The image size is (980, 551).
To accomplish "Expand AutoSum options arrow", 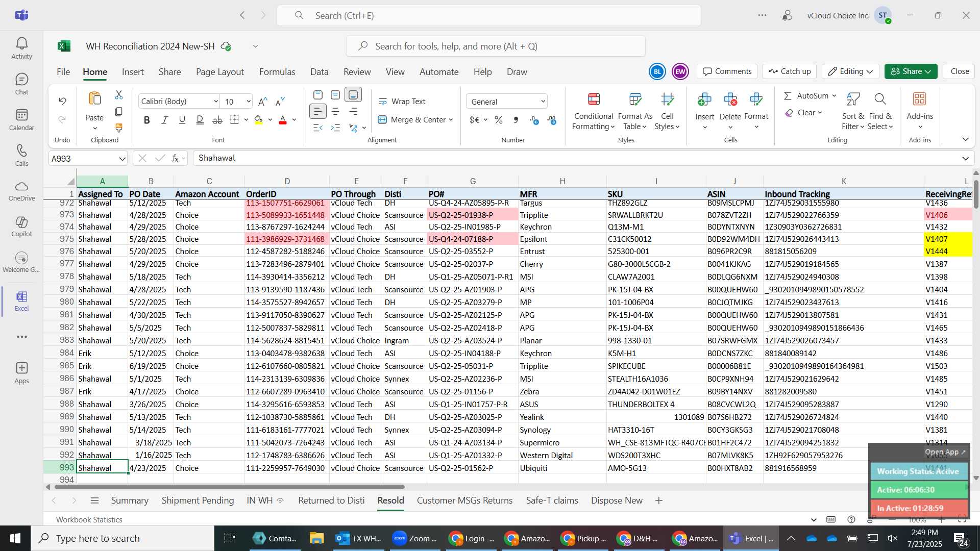I will [834, 96].
